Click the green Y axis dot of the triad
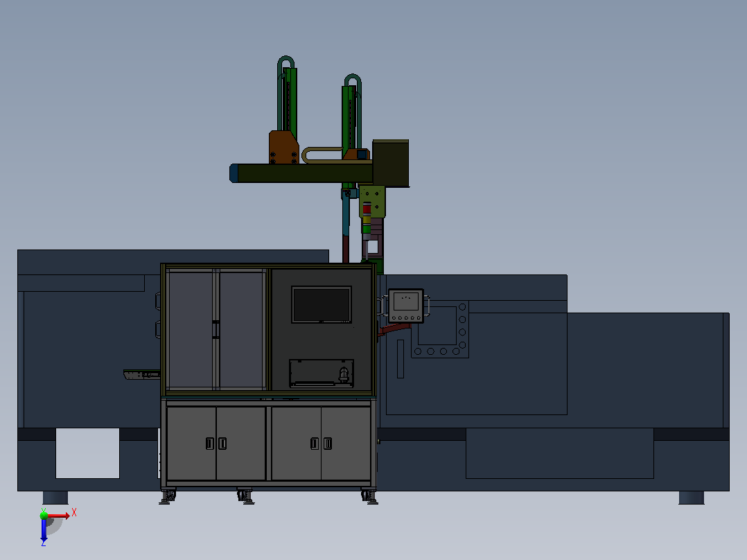Viewport: 747px width, 560px height. pos(44,515)
